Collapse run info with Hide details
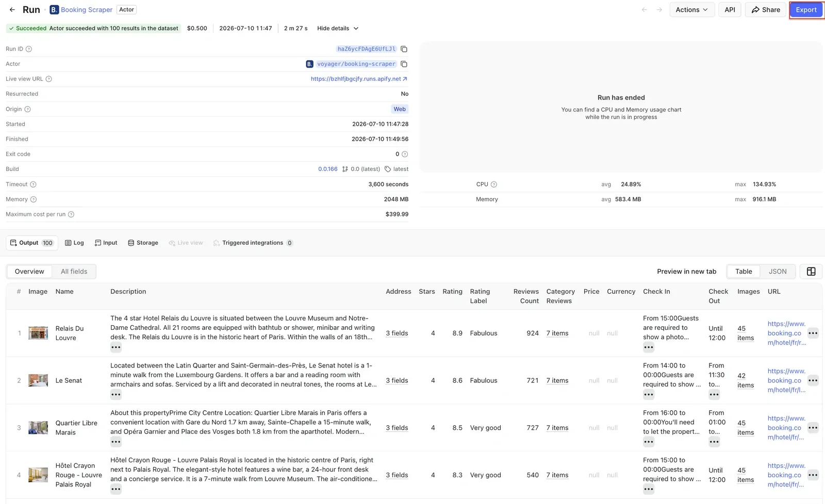The image size is (825, 504). (x=338, y=28)
